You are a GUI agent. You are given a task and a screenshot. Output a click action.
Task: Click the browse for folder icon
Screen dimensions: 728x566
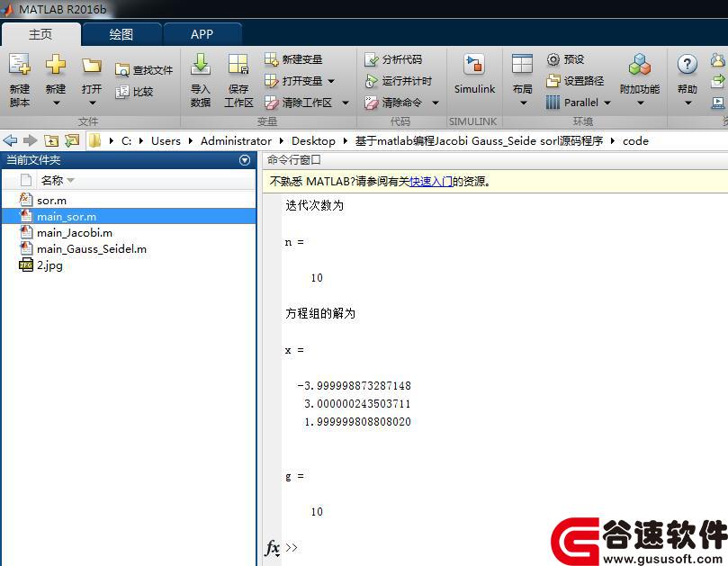[x=72, y=140]
